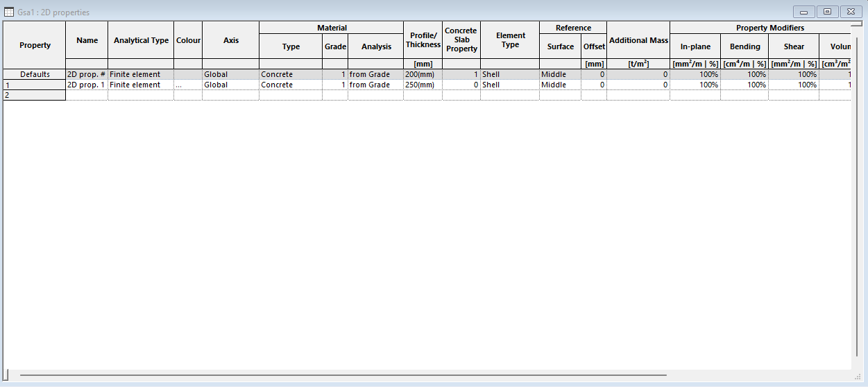Image resolution: width=868 pixels, height=387 pixels.
Task: Select the 'from Grade' Analysis cell in row 1
Action: 375,85
